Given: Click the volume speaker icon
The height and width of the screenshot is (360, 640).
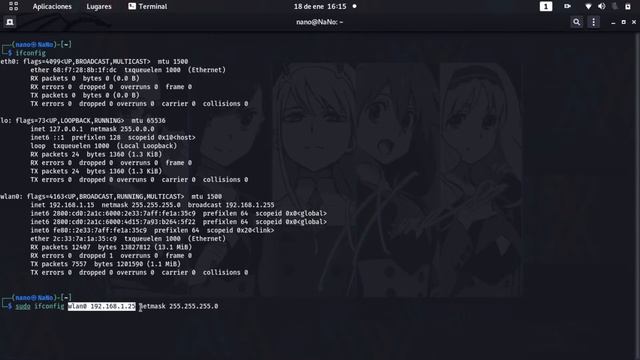Looking at the screenshot, I should pos(602,6).
